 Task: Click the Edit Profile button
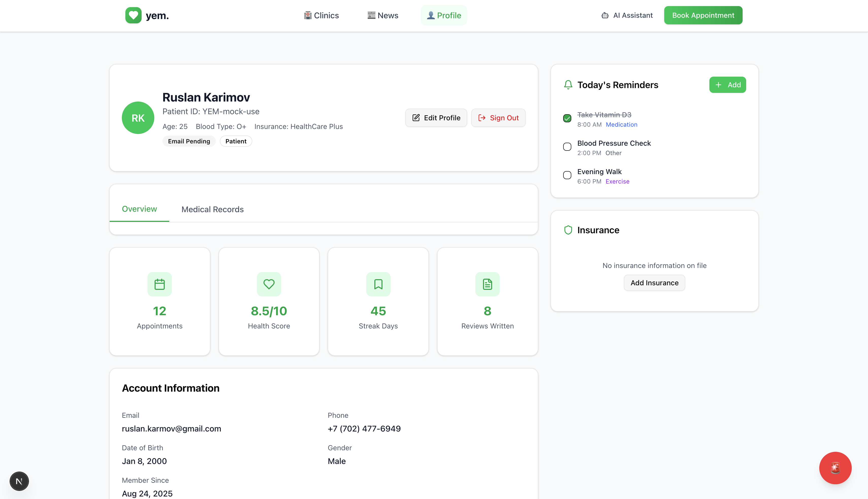click(436, 118)
